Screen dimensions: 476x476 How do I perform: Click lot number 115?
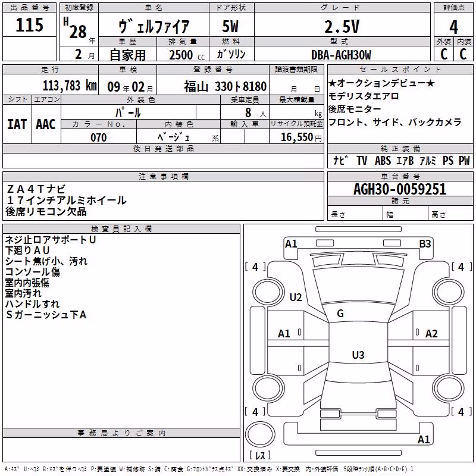29,25
